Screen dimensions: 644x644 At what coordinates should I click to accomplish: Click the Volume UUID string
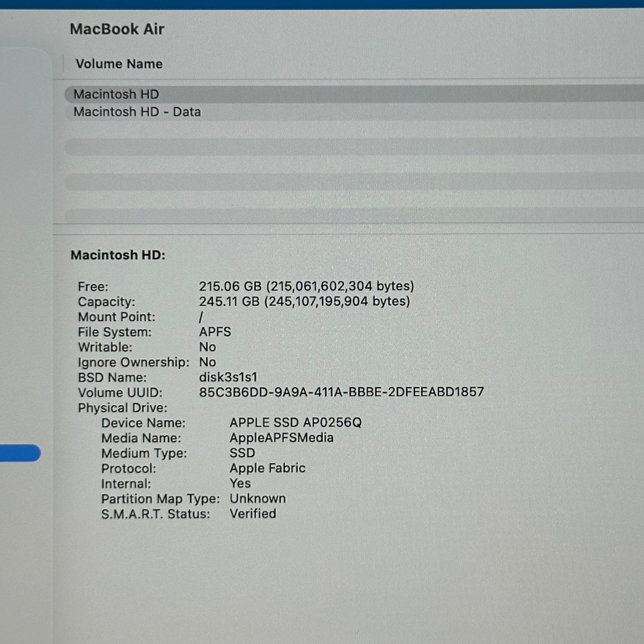[341, 392]
